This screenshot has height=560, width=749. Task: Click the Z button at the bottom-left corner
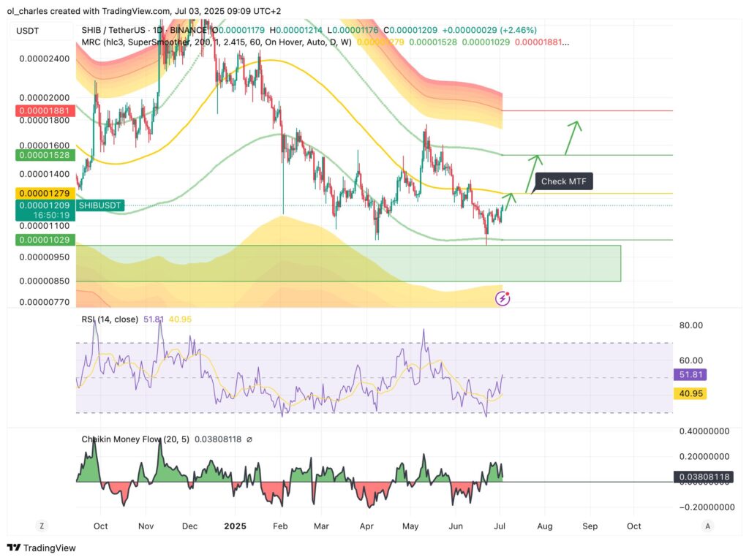pyautogui.click(x=42, y=526)
